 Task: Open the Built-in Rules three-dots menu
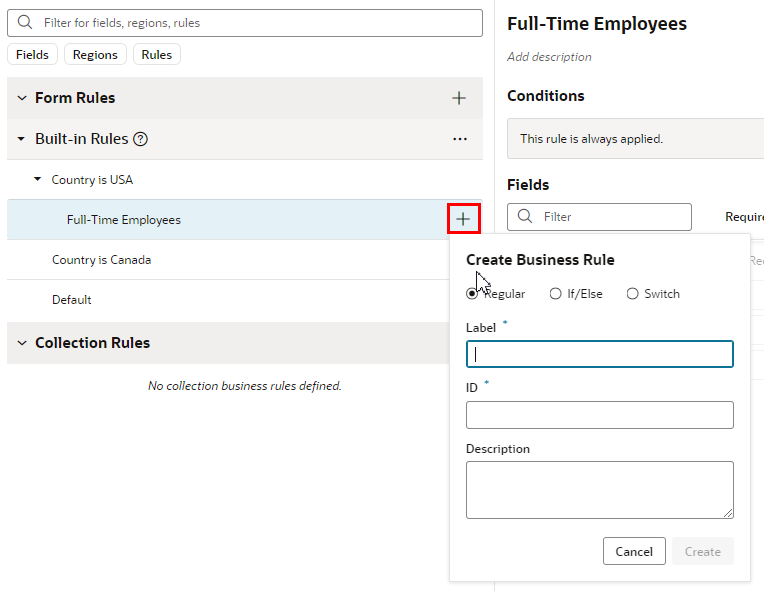click(459, 139)
